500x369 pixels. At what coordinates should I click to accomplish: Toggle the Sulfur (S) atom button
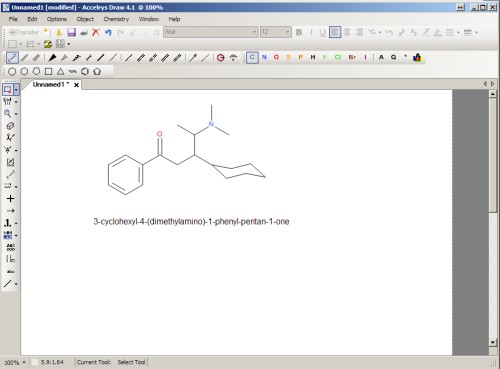288,57
